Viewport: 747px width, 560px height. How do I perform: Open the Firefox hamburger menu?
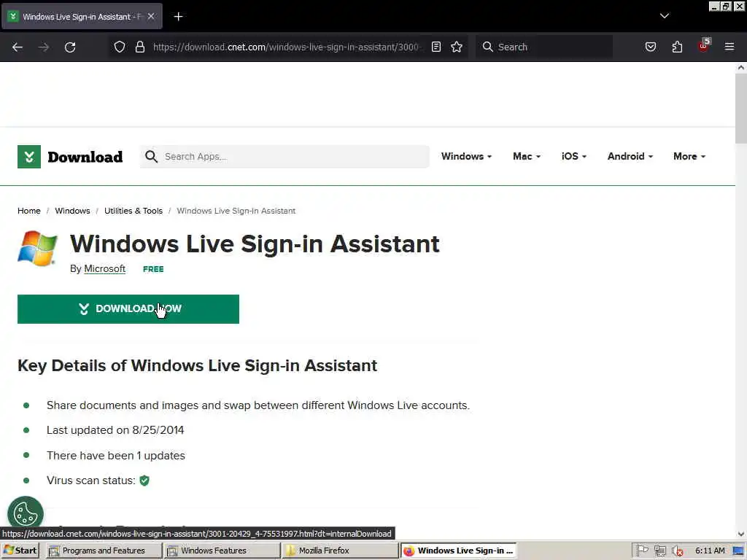(x=729, y=47)
